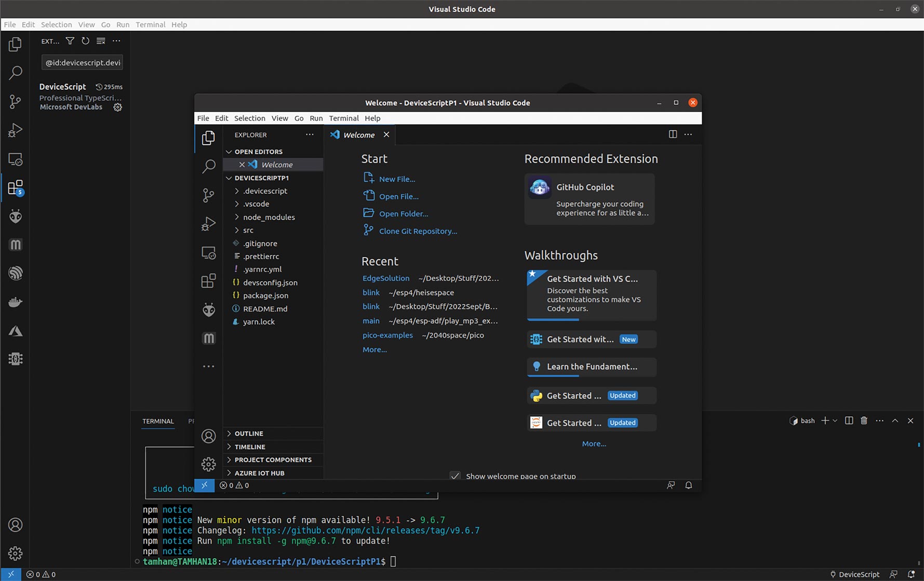Open Learn the Fundamentals walkthrough
Image resolution: width=924 pixels, height=581 pixels.
592,367
